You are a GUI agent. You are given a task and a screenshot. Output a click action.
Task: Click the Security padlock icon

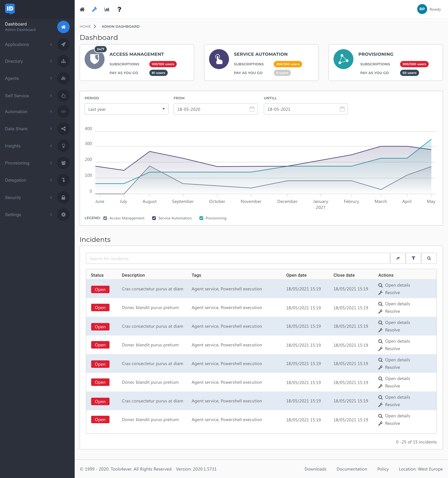pyautogui.click(x=63, y=197)
